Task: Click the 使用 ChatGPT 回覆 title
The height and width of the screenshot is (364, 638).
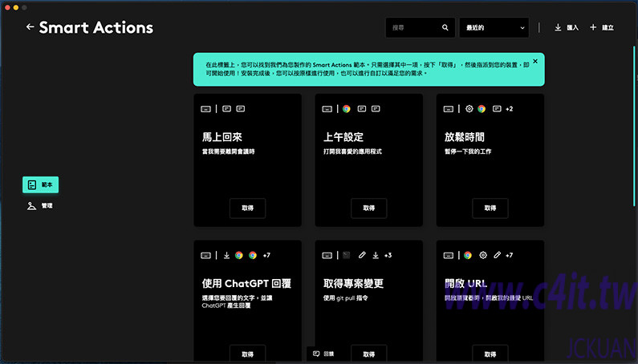Action: pos(246,284)
